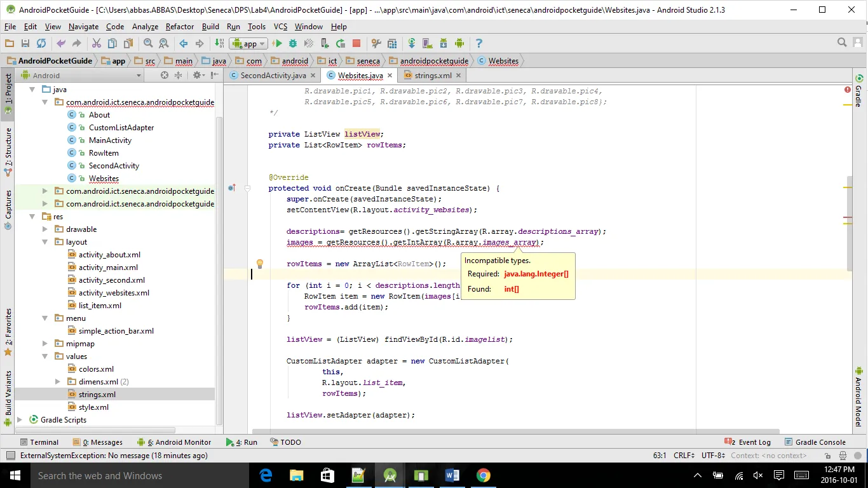868x488 pixels.
Task: Open the Help question mark icon
Action: 479,43
